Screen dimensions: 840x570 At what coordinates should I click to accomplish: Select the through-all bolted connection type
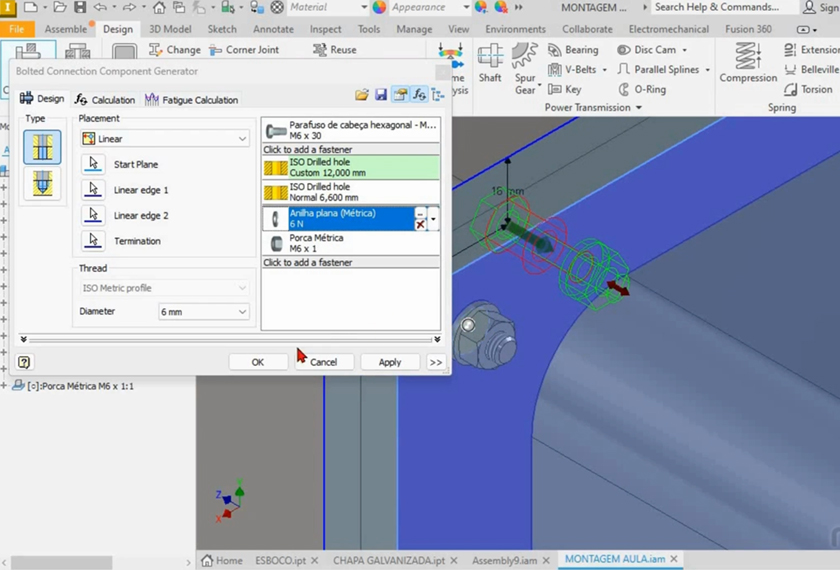point(42,147)
